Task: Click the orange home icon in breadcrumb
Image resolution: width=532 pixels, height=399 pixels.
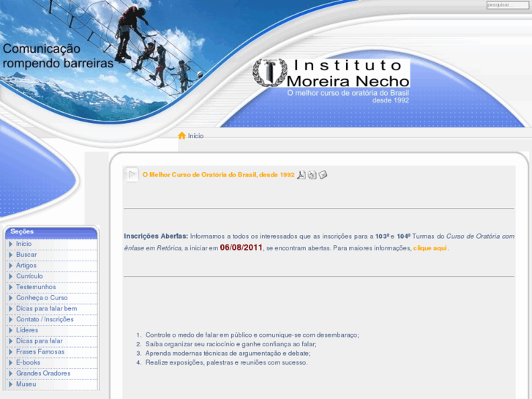Action: coord(182,135)
